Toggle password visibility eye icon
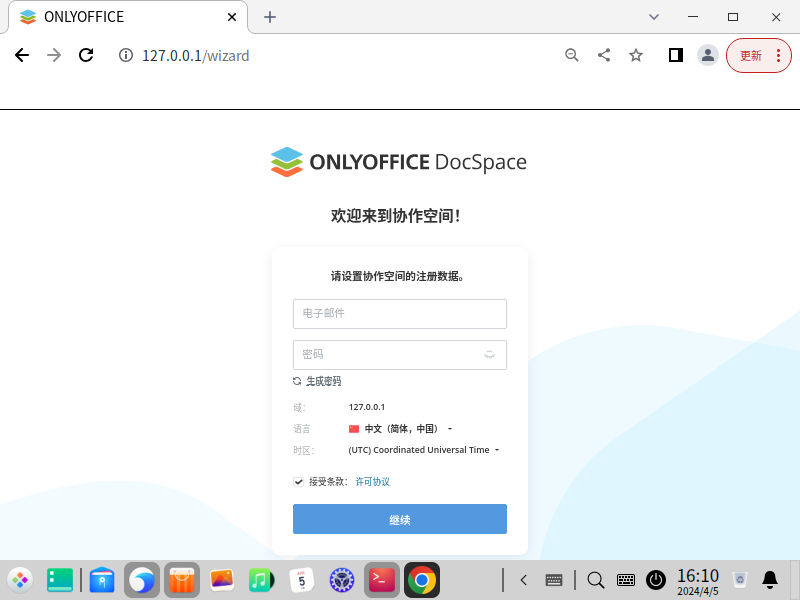 click(x=489, y=355)
